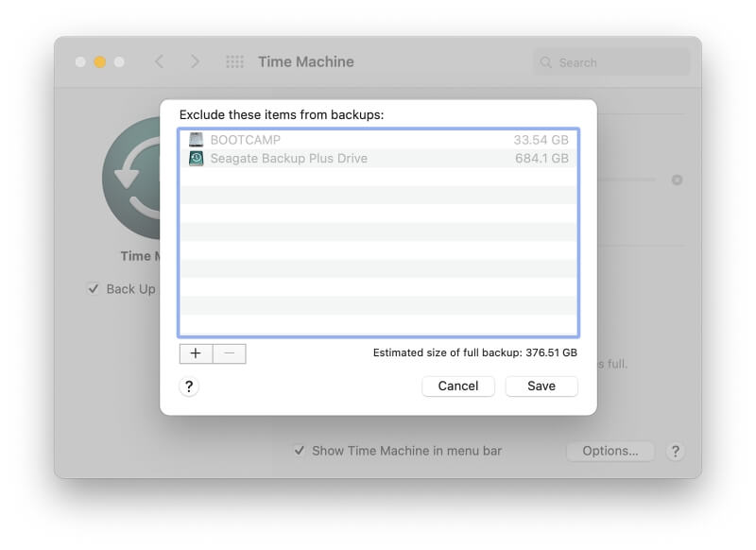Viewport: 756px width, 550px height.
Task: Select the BOOTCAMP row
Action: 379,140
